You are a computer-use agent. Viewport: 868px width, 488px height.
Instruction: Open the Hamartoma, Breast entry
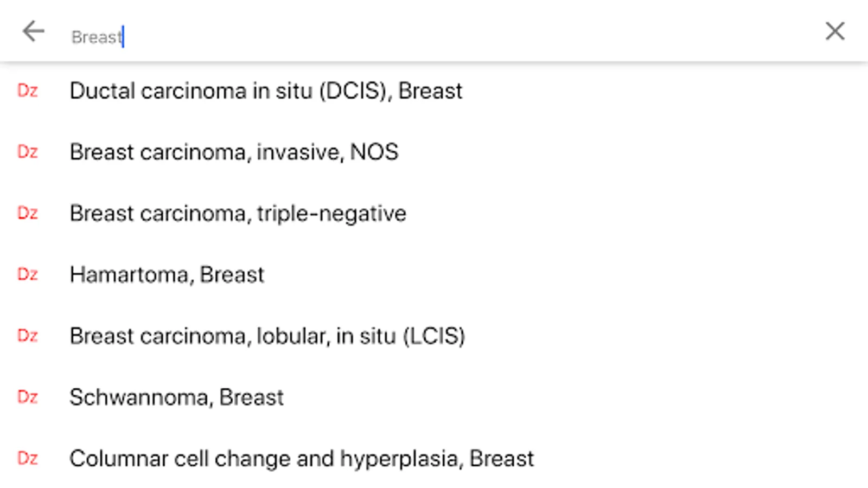coord(167,275)
